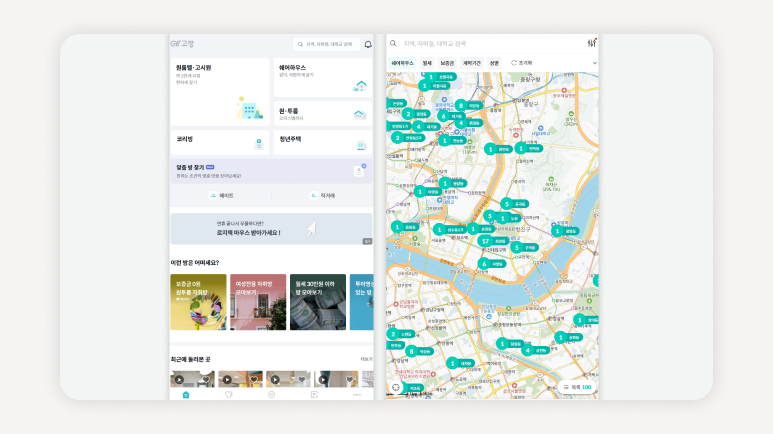Open the 로지텍 마우스 promotion banner

[x=271, y=229]
